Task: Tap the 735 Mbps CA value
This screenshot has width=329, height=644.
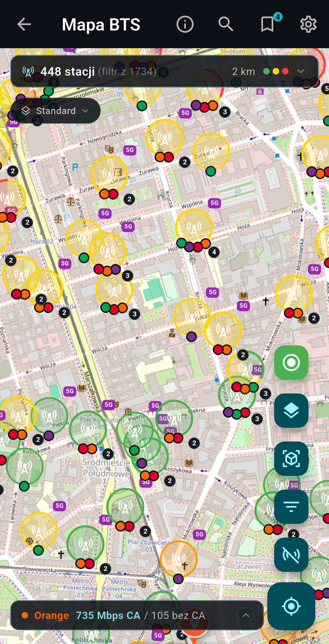Action: tap(108, 615)
